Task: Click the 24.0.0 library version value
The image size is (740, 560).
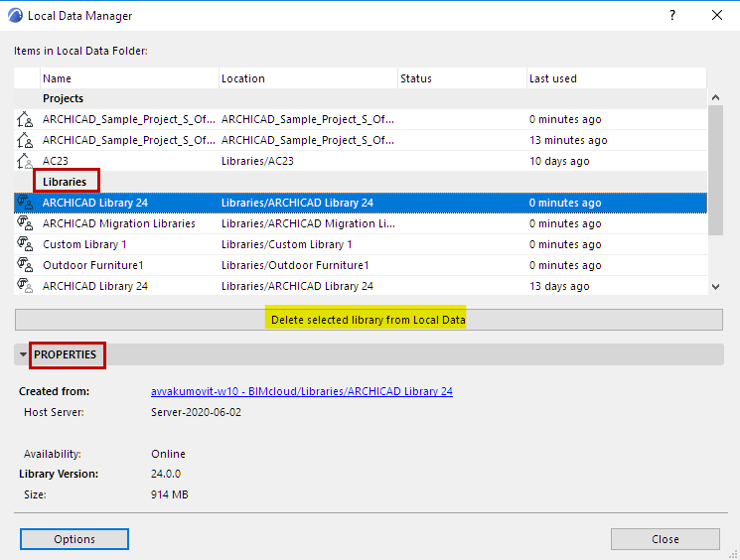Action: 166,474
